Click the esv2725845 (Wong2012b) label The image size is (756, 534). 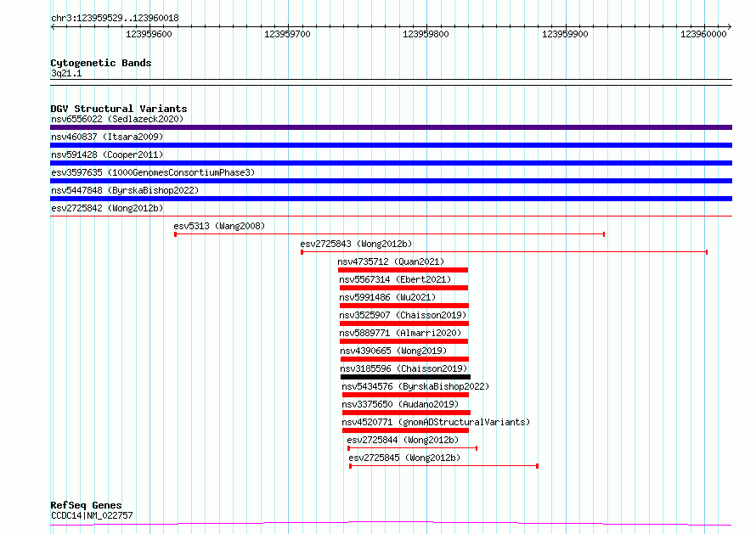[x=404, y=458]
